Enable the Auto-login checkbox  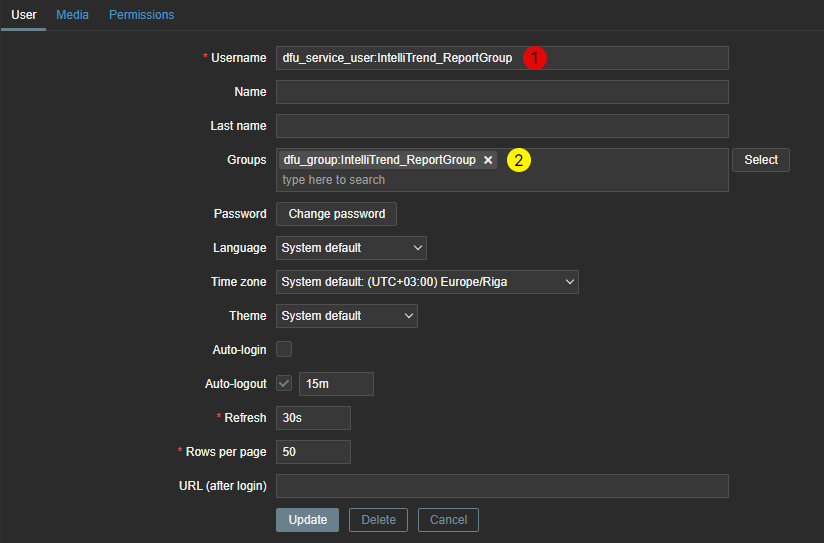click(284, 349)
